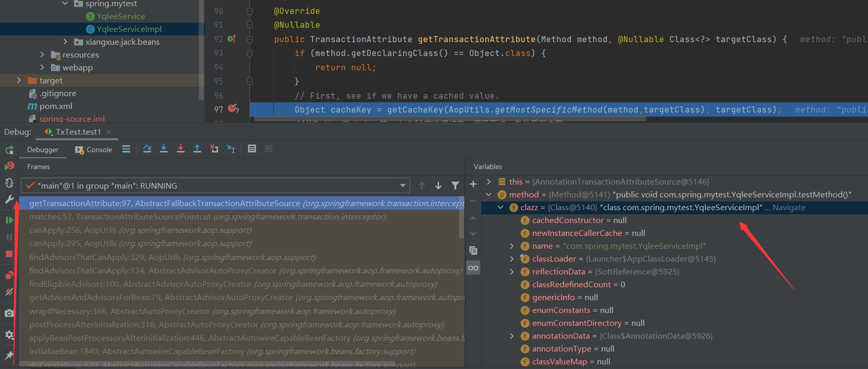
Task: Go to the next frame with the down arrow
Action: (438, 186)
